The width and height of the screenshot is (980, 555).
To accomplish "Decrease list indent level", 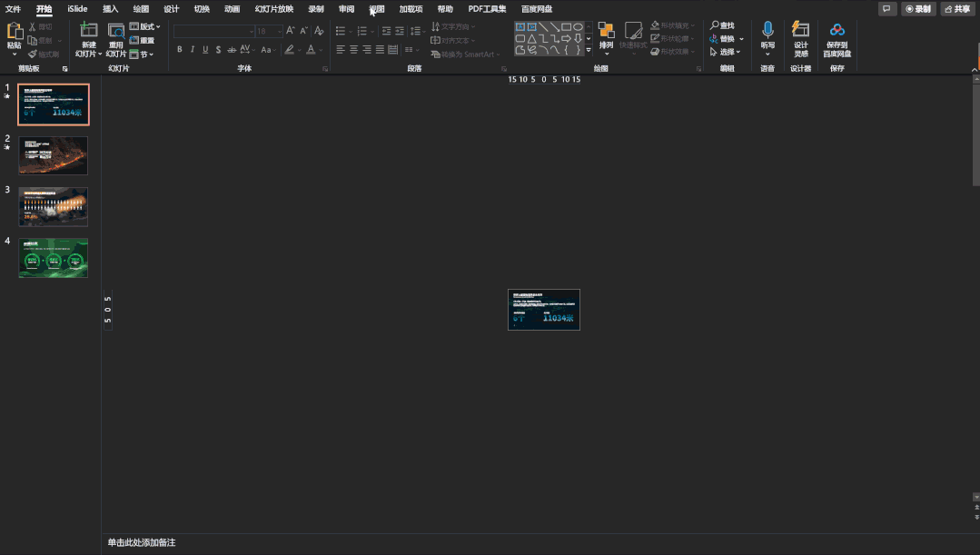I will (386, 31).
